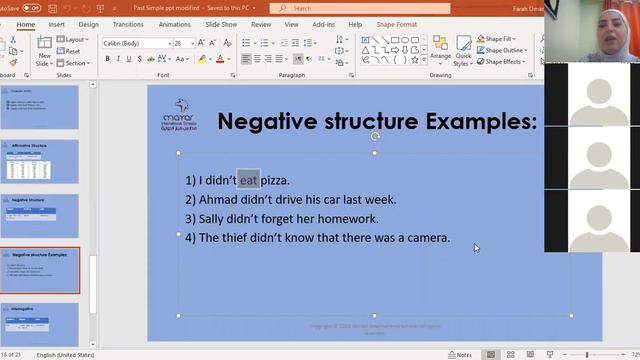Open the Design ribbon tab
This screenshot has height=360, width=640.
click(x=89, y=24)
